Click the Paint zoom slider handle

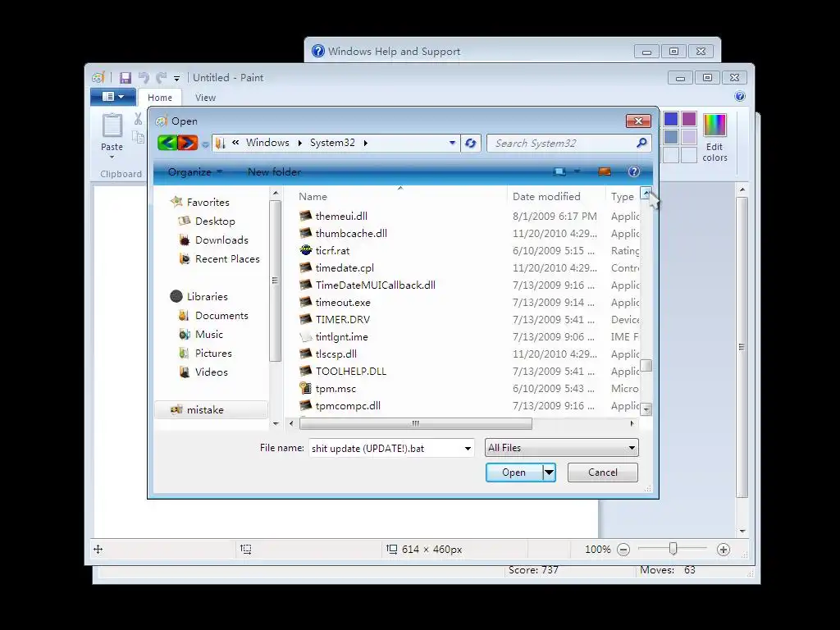click(673, 549)
